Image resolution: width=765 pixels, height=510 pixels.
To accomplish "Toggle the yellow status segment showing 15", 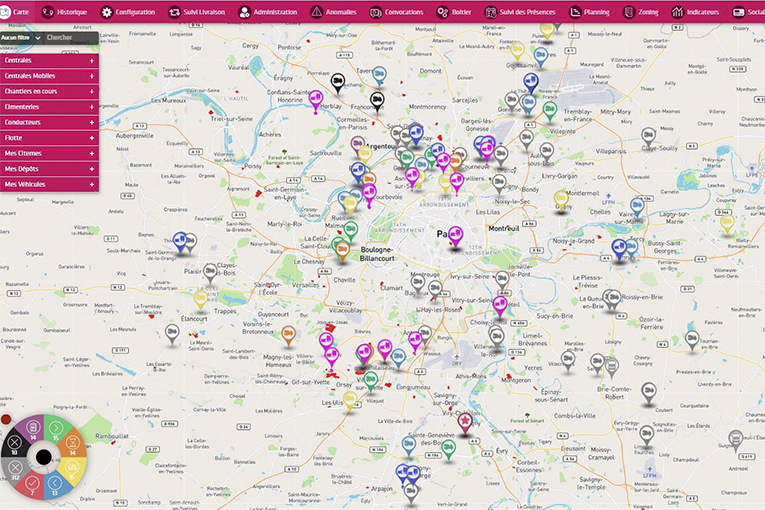I will (72, 469).
